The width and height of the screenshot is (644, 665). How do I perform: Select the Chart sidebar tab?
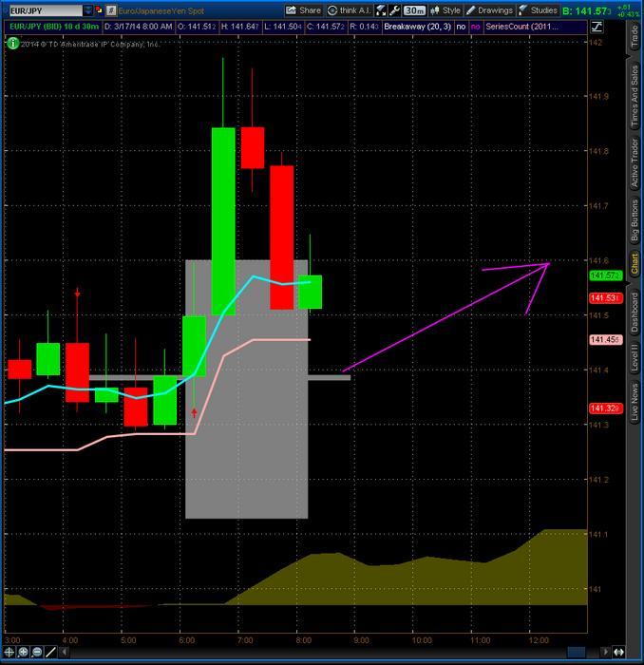[635, 263]
